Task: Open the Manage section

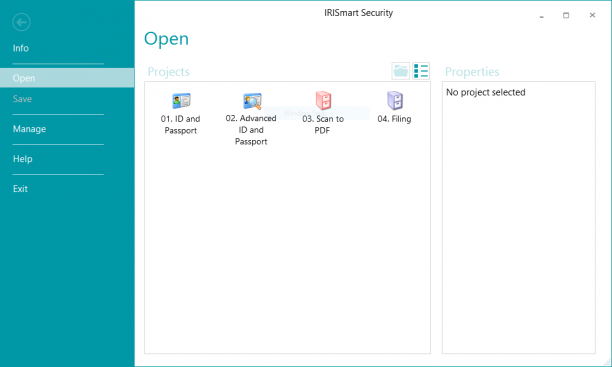Action: (x=29, y=129)
